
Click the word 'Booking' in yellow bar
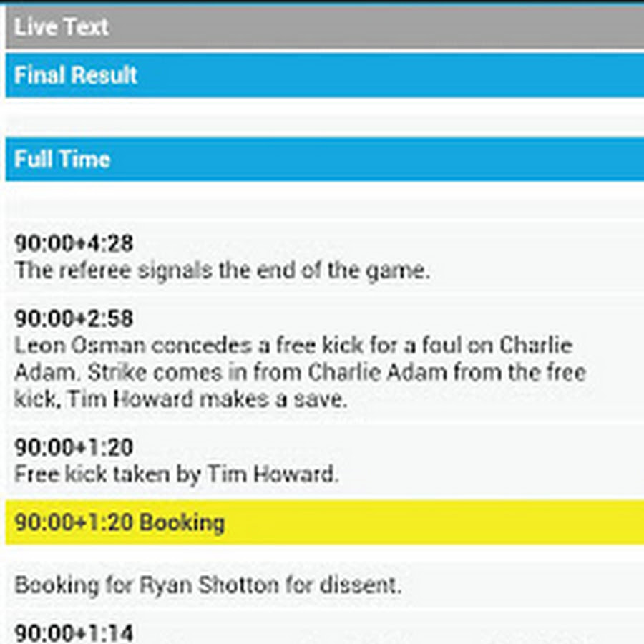(182, 522)
